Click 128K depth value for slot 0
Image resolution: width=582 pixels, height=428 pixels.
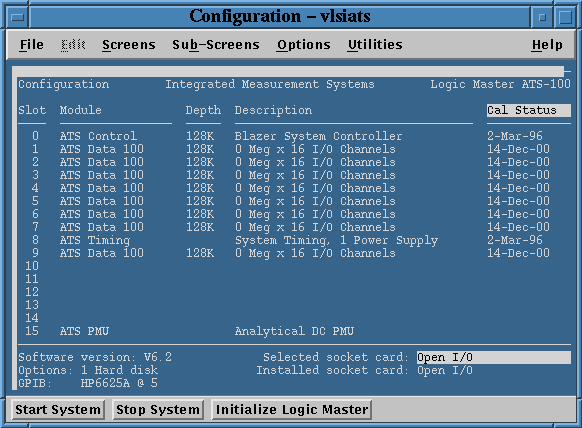200,136
